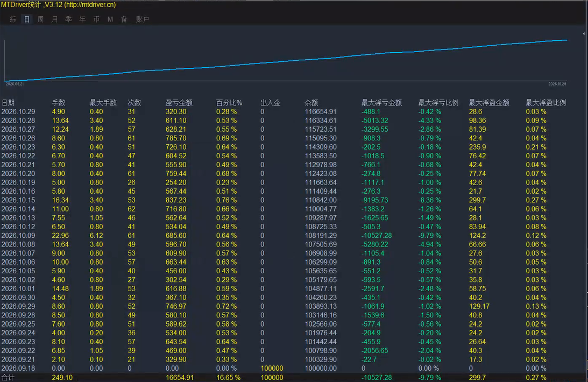Open the 月 monthly statistics tab

tap(54, 19)
